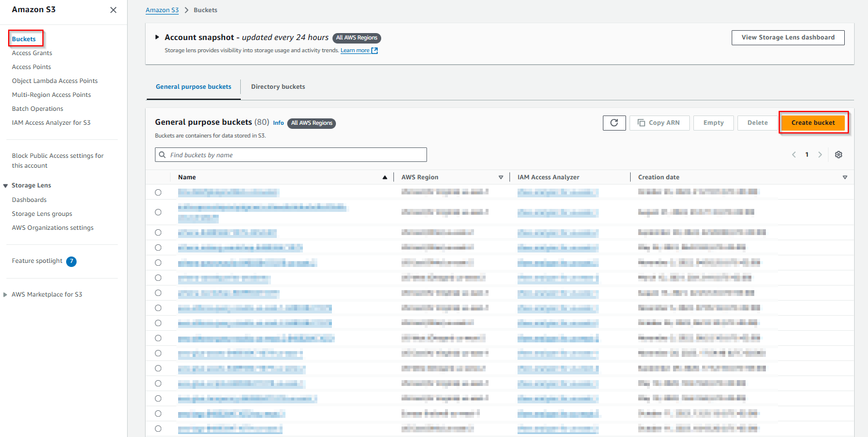868x437 pixels.
Task: Open Batch Operations in the sidebar
Action: click(38, 109)
